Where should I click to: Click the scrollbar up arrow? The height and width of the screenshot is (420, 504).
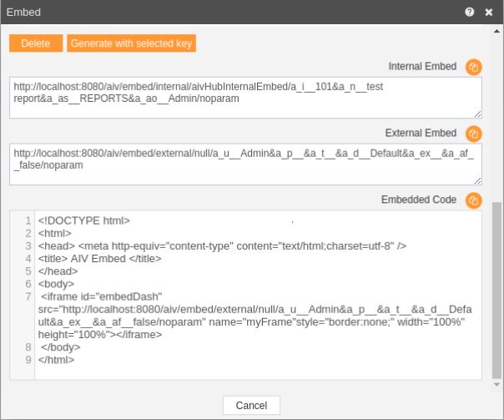coord(496,31)
